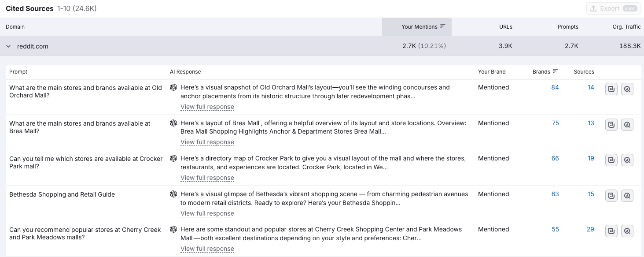View full response for Old Orchard Mall

[207, 107]
